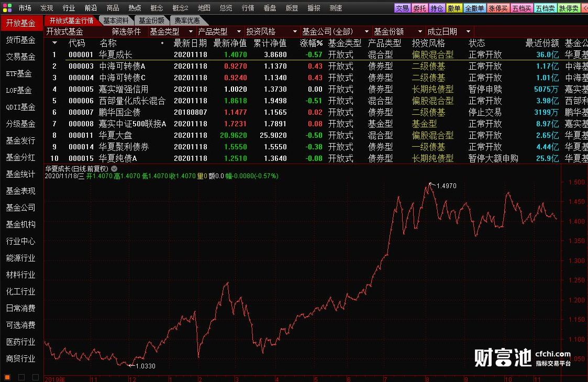This screenshot has width=588, height=382.
Task: Select the 华夏纯债A fund row
Action: click(316, 158)
